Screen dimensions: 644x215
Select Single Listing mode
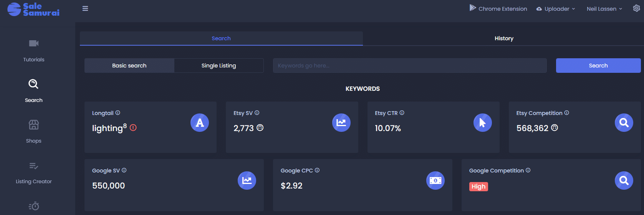coord(219,66)
